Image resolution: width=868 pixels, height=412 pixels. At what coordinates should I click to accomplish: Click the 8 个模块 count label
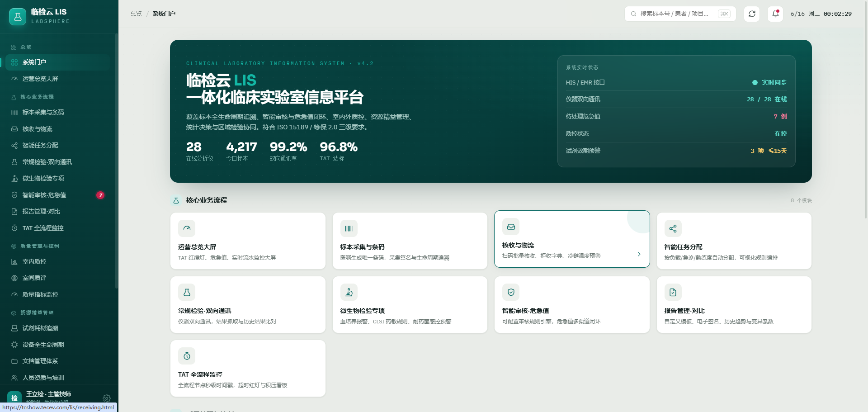801,200
